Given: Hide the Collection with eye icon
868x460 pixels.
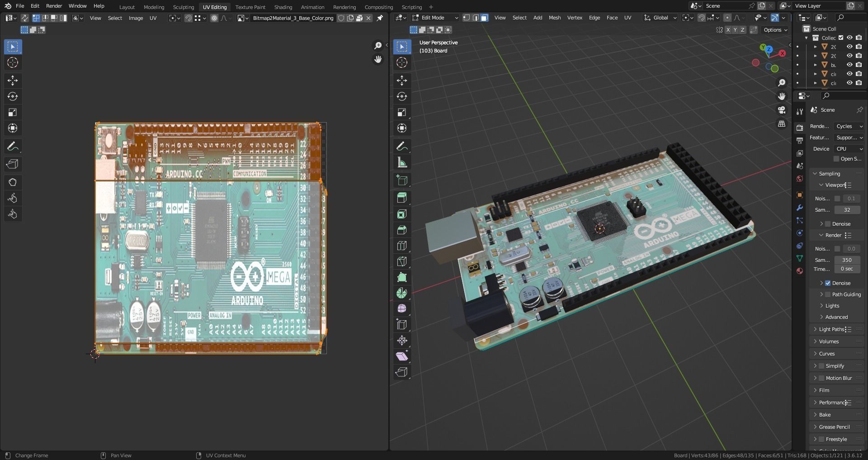Looking at the screenshot, I should tap(849, 38).
